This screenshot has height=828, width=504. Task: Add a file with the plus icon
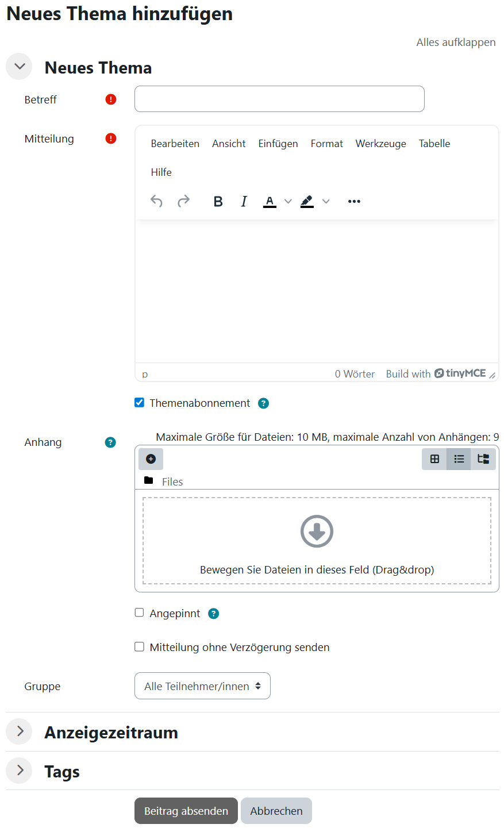151,459
